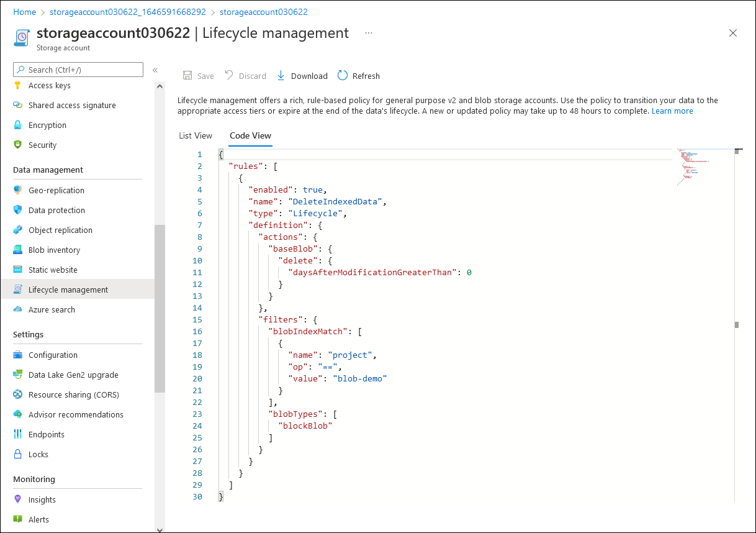Click the code editor vertical scrollbar
Screen dimensions: 756x533
tap(737, 325)
